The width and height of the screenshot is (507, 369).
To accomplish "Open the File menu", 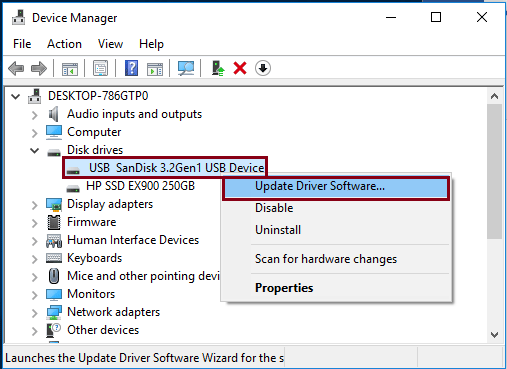I will point(22,44).
